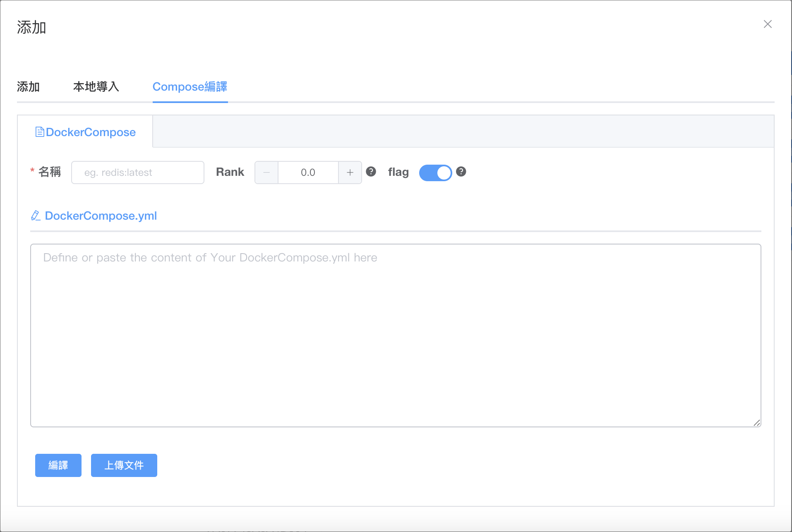Click the Rank value field showing 0.0
The width and height of the screenshot is (792, 532).
click(x=308, y=173)
